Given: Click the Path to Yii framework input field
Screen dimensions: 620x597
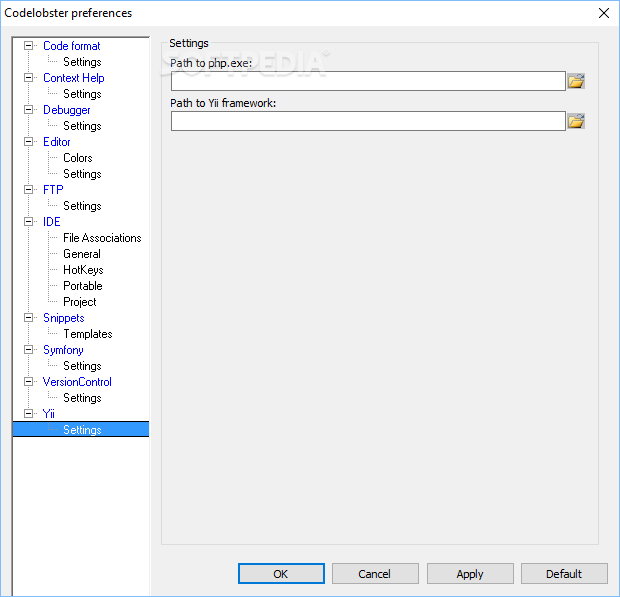Looking at the screenshot, I should tap(368, 121).
